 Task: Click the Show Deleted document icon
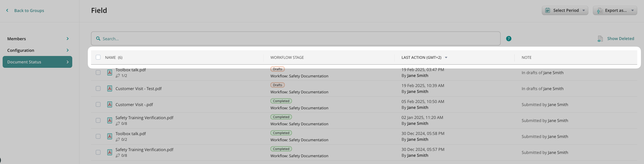tap(600, 39)
